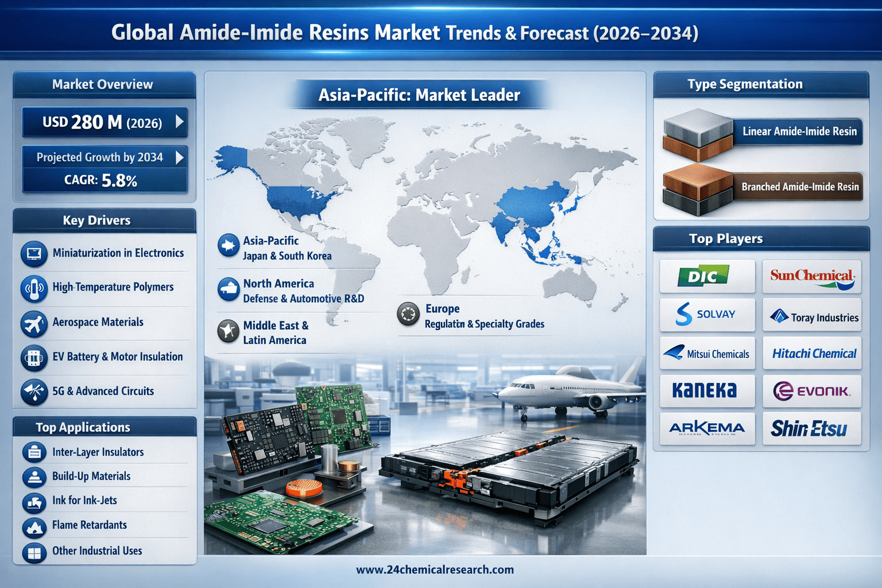Open the Market Overview panel header
This screenshot has width=882, height=588.
[103, 84]
